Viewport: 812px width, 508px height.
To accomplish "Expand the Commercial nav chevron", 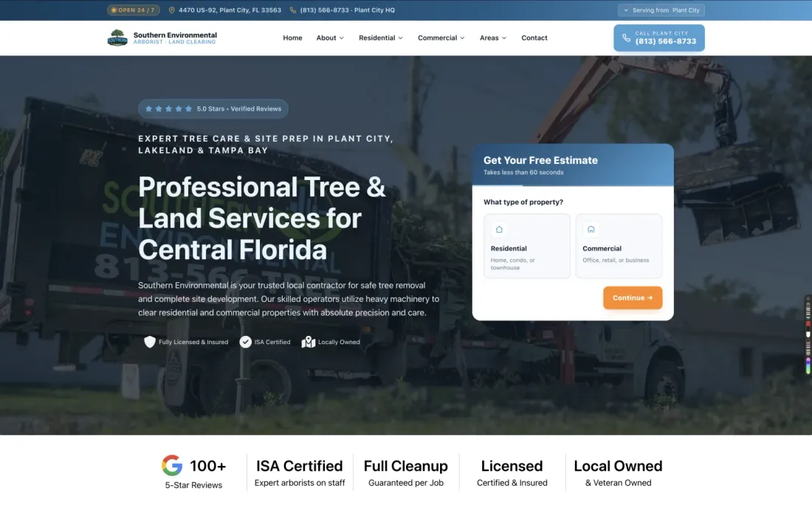I will point(462,38).
